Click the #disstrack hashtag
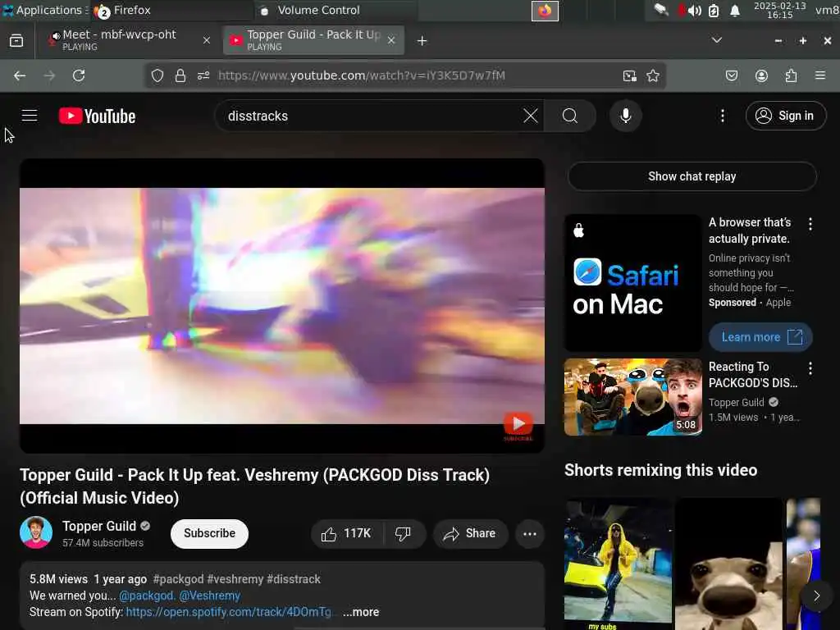 pyautogui.click(x=294, y=579)
